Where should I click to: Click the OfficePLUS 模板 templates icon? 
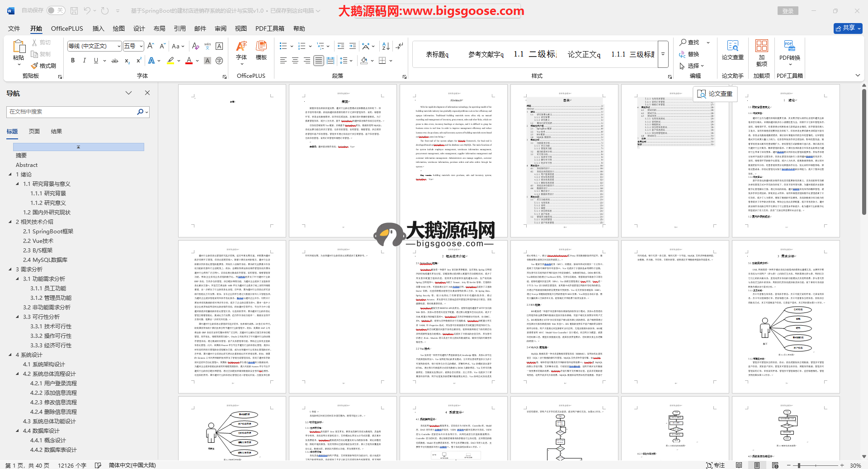point(261,50)
